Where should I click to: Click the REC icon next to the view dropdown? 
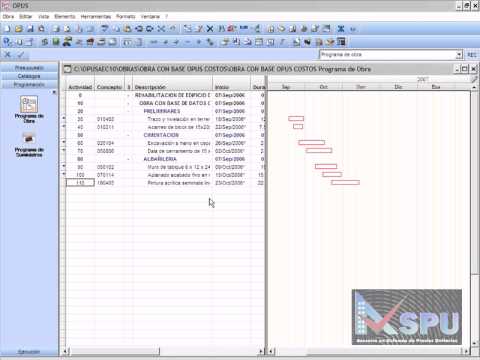[x=472, y=55]
